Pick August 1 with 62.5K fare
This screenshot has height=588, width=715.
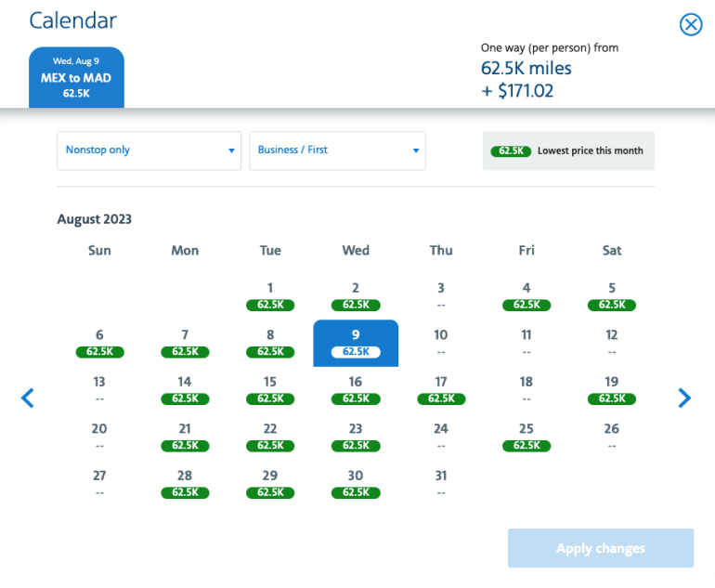(270, 295)
